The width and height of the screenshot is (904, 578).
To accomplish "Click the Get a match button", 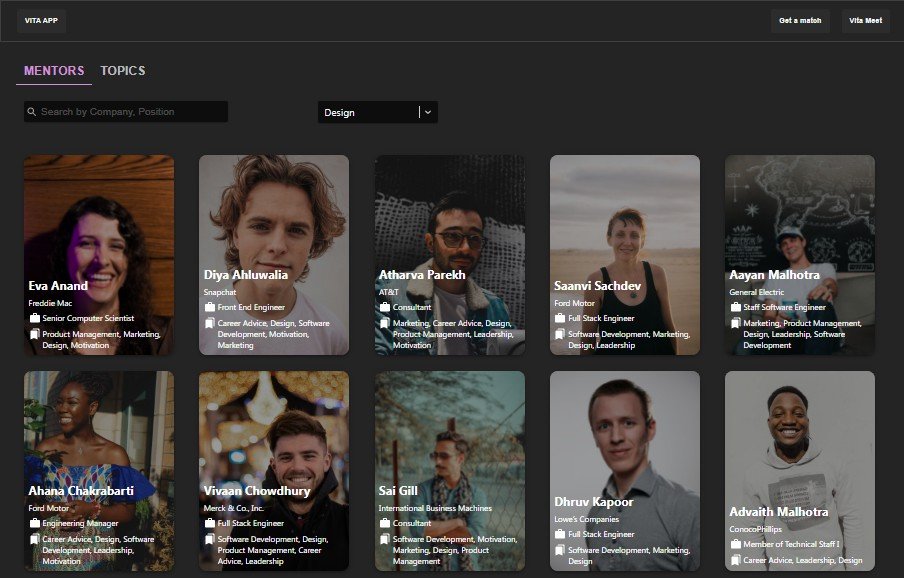I will point(802,20).
